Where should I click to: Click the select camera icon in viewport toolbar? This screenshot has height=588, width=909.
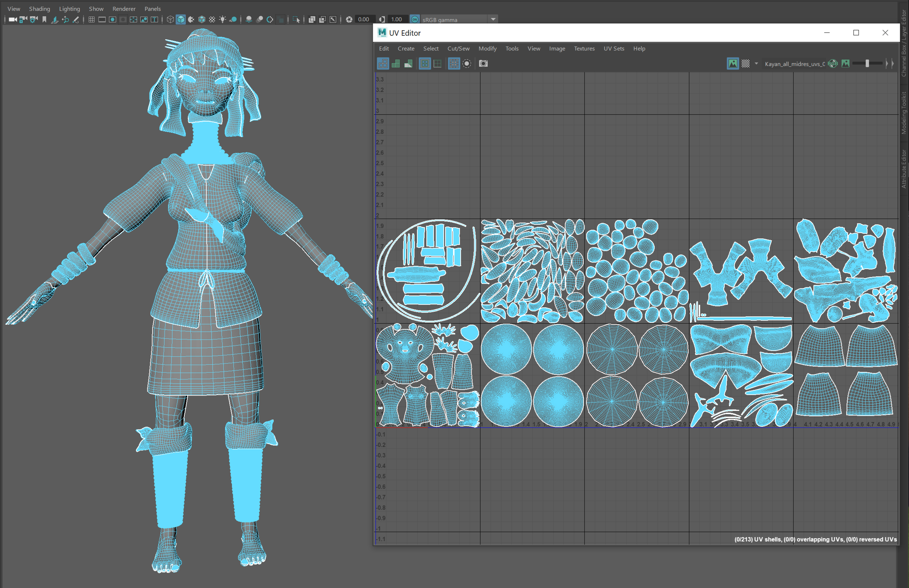[x=13, y=19]
